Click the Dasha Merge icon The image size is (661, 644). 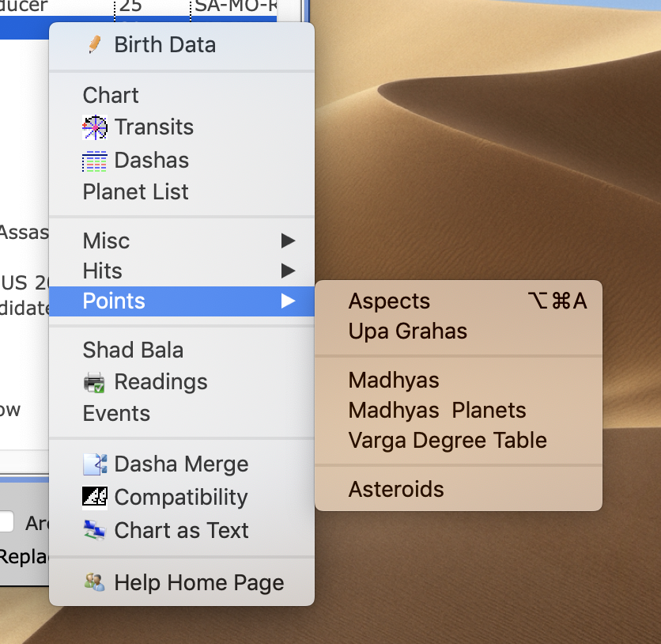coord(95,464)
